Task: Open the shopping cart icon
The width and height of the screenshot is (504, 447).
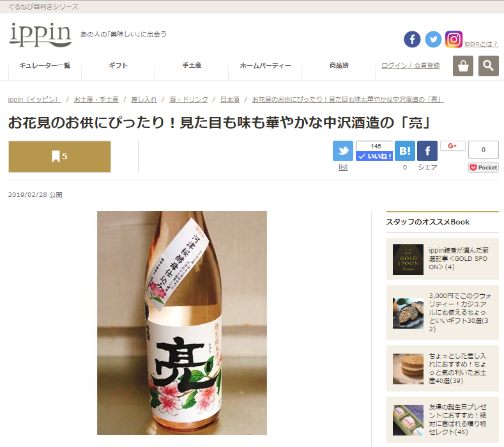Action: pos(463,66)
